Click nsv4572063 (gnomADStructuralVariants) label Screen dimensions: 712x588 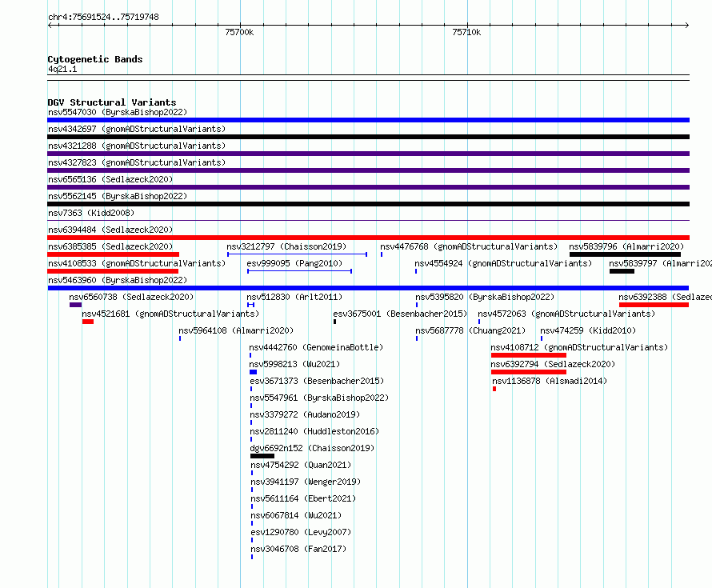pyautogui.click(x=566, y=314)
